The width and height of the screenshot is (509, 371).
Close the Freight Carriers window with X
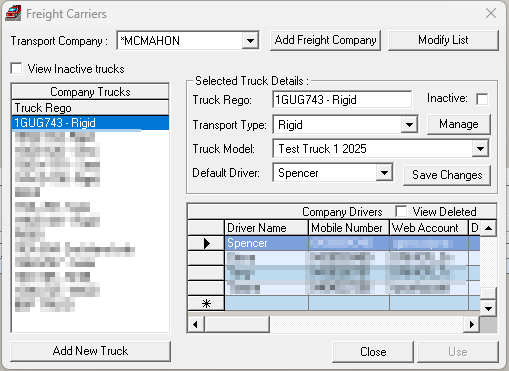point(491,13)
